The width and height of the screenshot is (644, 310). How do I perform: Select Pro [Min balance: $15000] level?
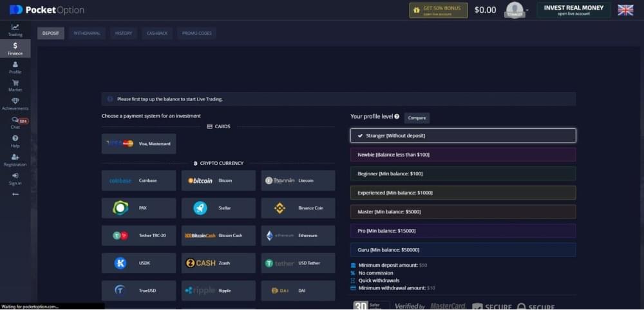pos(463,231)
